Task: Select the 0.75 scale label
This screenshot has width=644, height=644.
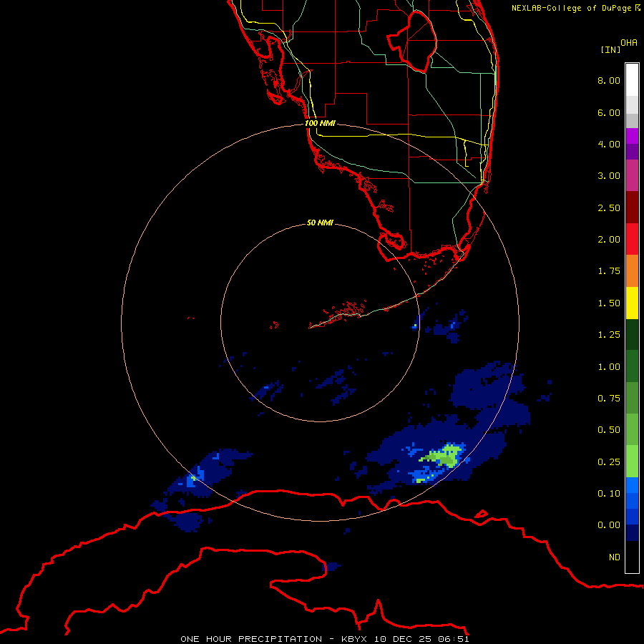Action: (x=609, y=399)
